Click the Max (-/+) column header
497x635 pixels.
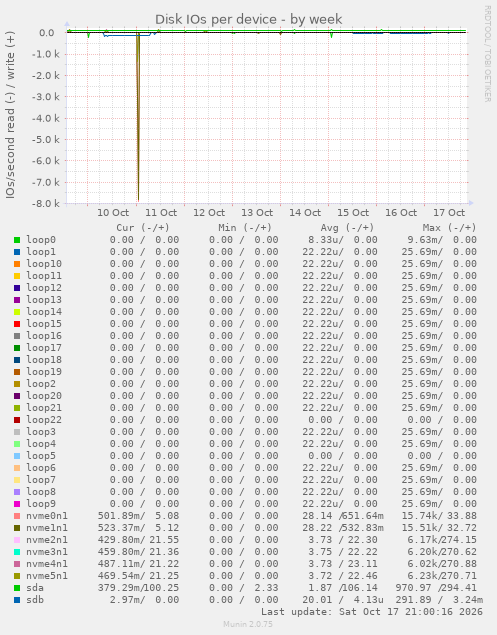pos(449,228)
